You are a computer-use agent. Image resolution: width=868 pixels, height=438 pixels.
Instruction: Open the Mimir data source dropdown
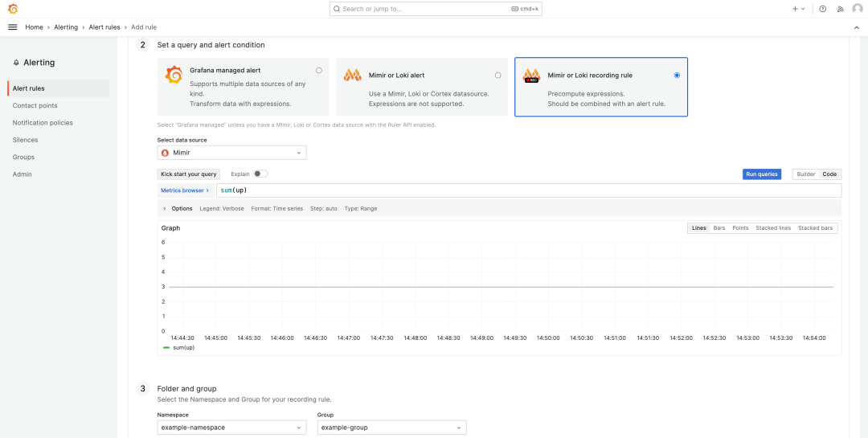pyautogui.click(x=231, y=152)
